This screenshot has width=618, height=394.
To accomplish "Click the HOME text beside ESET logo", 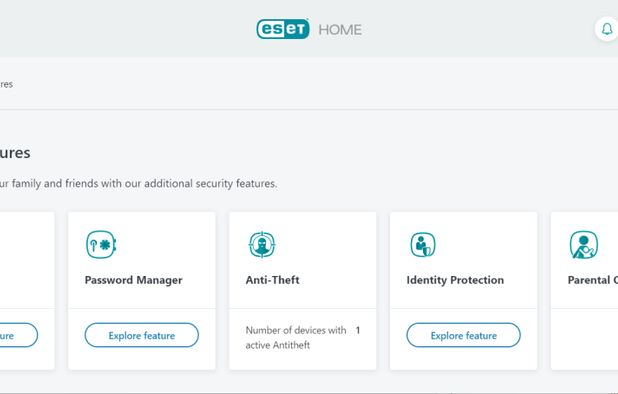I will coord(340,30).
